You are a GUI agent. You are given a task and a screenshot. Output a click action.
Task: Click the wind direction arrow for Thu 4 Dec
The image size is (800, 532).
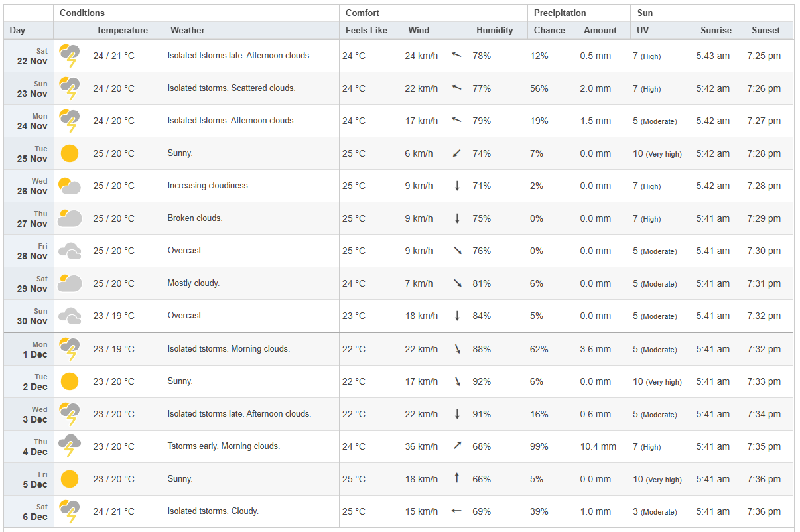click(x=457, y=446)
